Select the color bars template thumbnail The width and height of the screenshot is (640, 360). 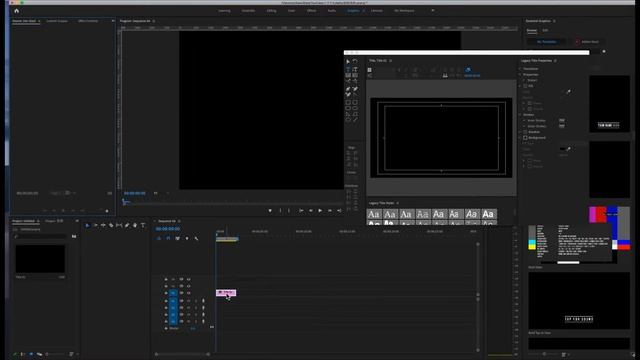pos(579,235)
